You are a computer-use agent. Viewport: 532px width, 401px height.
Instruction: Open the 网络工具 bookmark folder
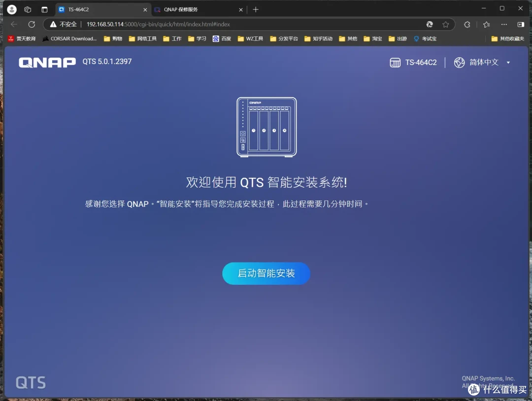[142, 39]
